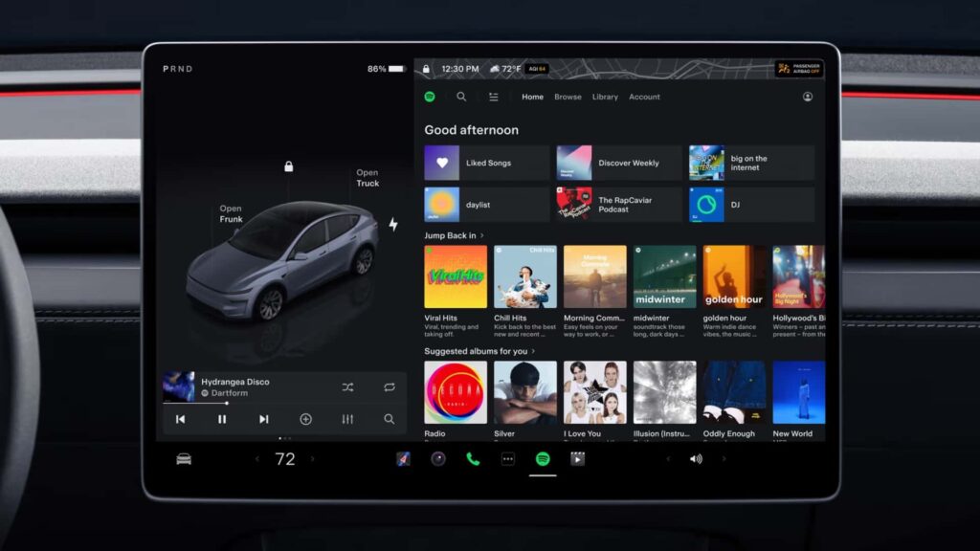Select midwinter playlist cover
The image size is (980, 551).
664,276
